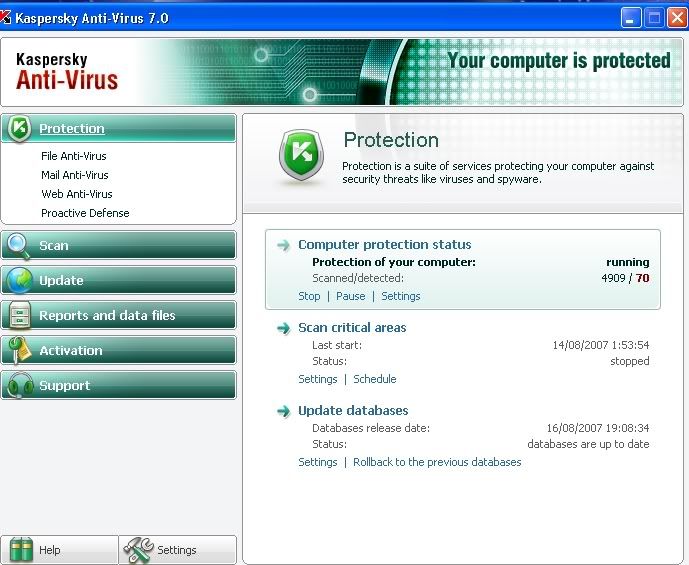Image resolution: width=689 pixels, height=565 pixels.
Task: Click the Update globe icon
Action: (19, 280)
